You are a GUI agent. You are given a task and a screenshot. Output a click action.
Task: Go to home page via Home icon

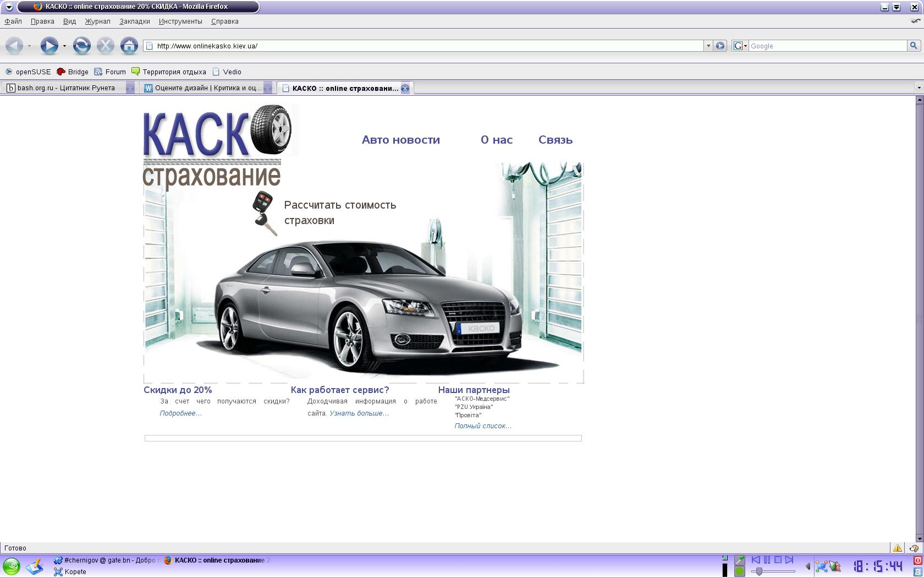(x=129, y=46)
